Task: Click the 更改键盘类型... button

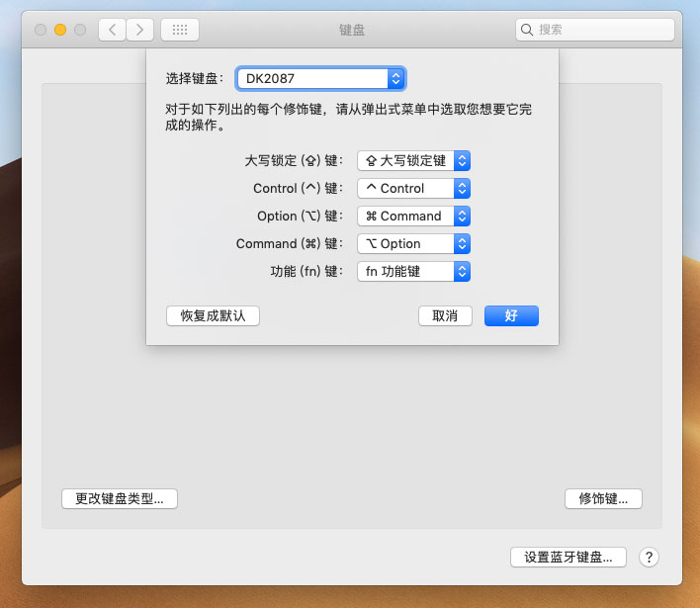Action: [120, 498]
